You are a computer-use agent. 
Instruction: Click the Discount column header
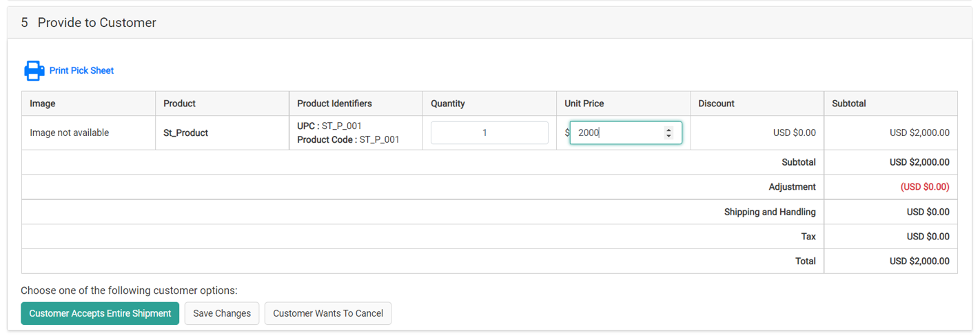click(716, 103)
